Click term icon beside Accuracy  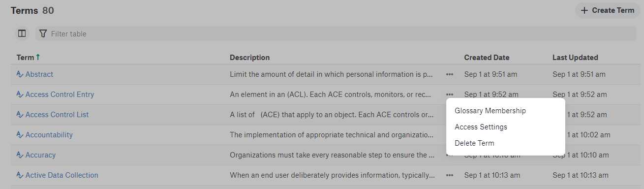pyautogui.click(x=20, y=155)
